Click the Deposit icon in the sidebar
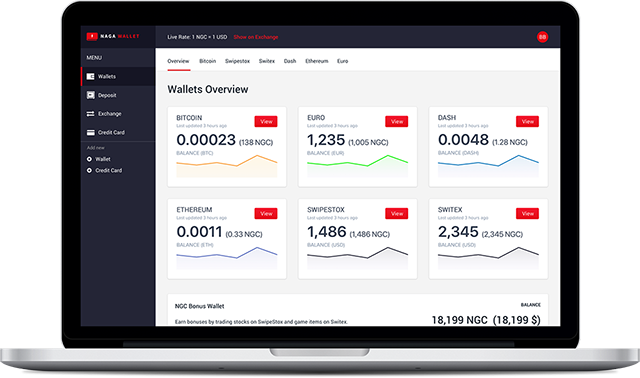The height and width of the screenshot is (378, 640). 91,95
